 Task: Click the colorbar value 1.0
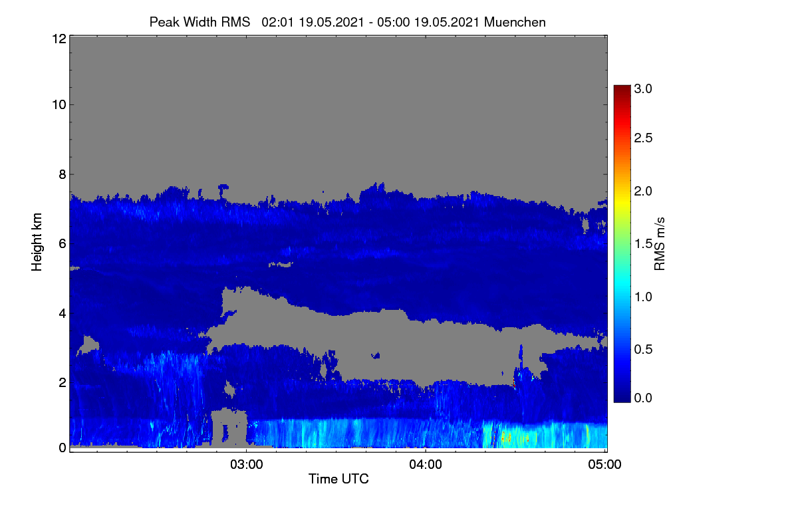point(643,297)
